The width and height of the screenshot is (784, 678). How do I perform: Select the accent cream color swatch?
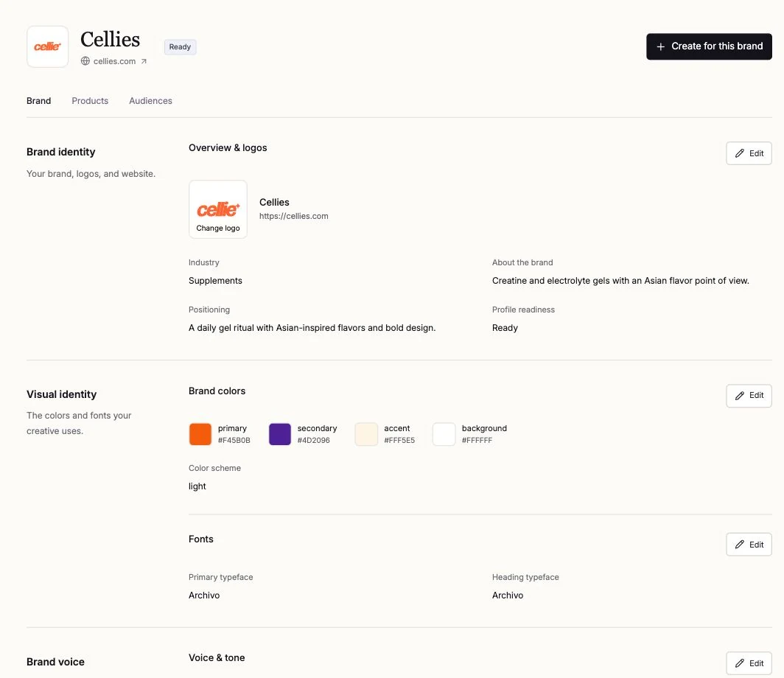click(366, 434)
